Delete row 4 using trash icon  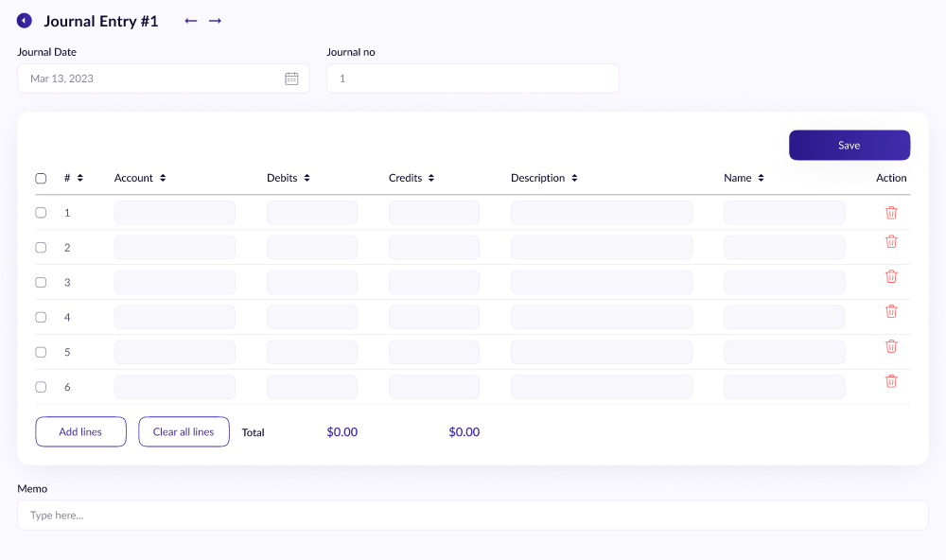(890, 311)
